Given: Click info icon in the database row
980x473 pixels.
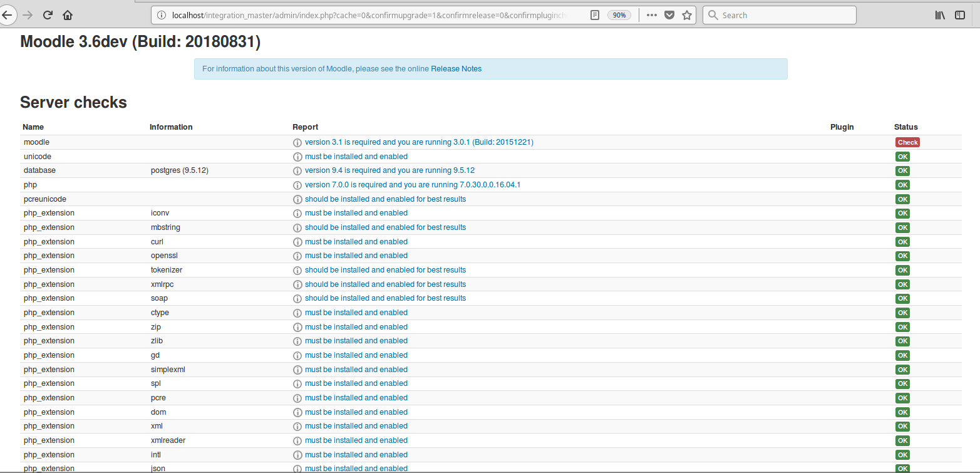Looking at the screenshot, I should coord(297,171).
